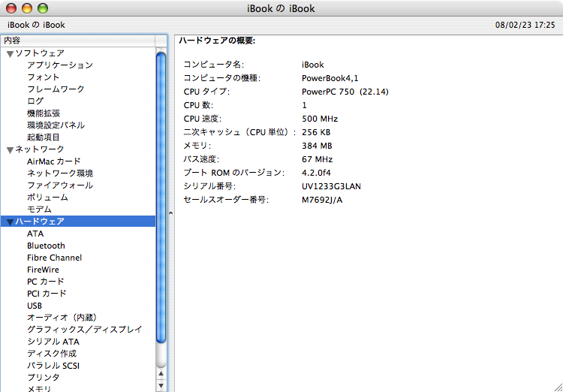Select ボリューム in the sidebar

(x=47, y=198)
